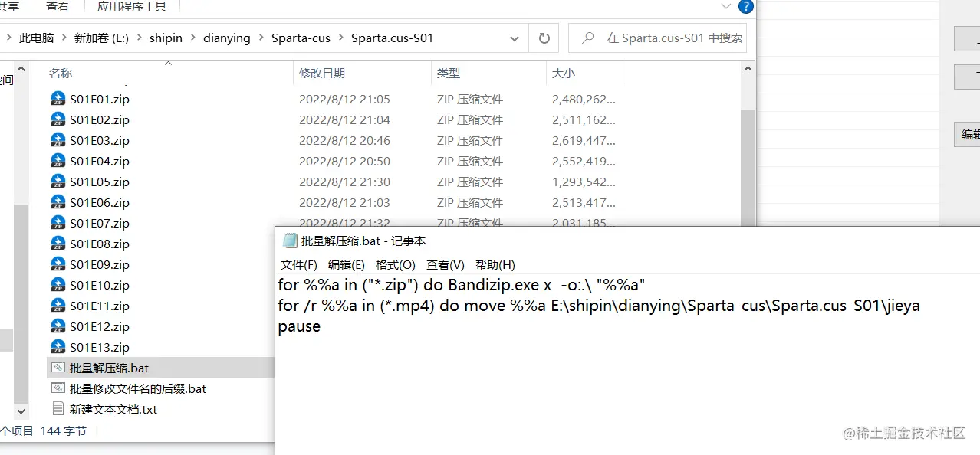Expand the chevron after shipin in path
This screenshot has width=980, height=455.
[x=193, y=38]
